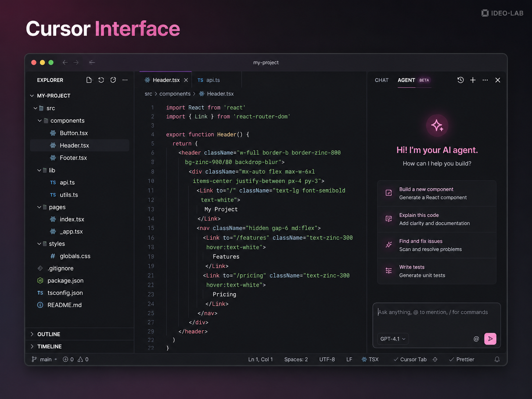532x399 pixels.
Task: Select the Header.tsx editor tab
Action: 166,80
